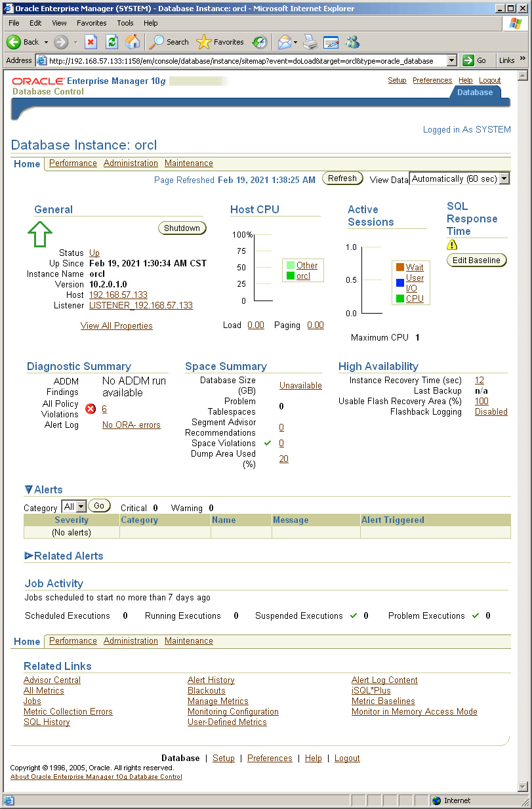
Task: Open the iSQL*Plus related link
Action: [371, 691]
